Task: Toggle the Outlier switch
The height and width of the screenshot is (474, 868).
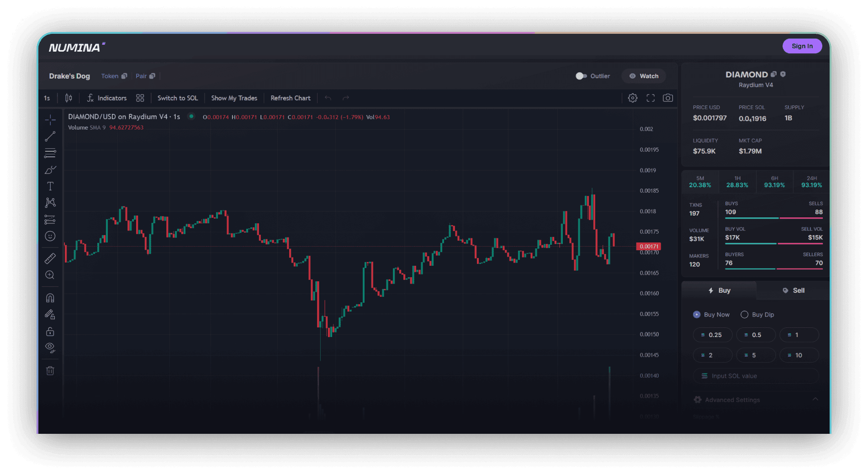Action: pyautogui.click(x=581, y=76)
